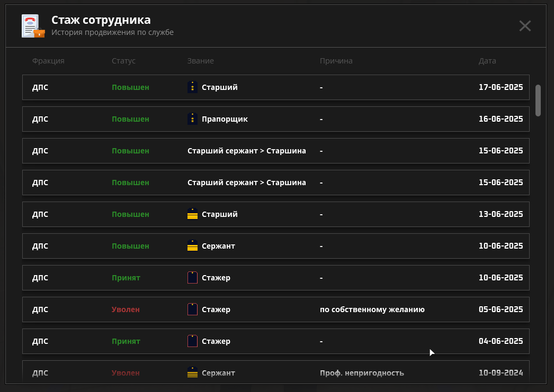Click the rank badge in the 13-06-2025 row
This screenshot has height=392, width=554.
tap(193, 214)
